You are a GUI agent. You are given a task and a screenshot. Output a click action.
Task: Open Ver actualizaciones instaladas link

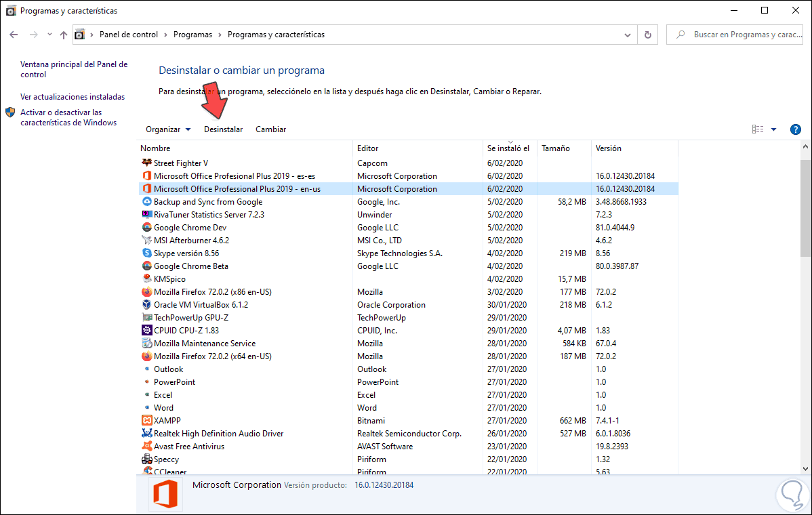click(73, 97)
